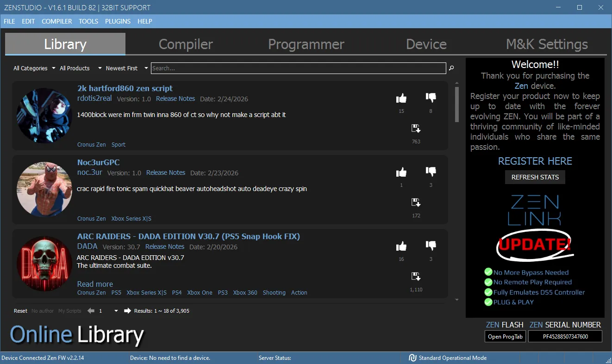Click the scrollbar down arrow of library list
The image size is (612, 364).
coord(457,300)
